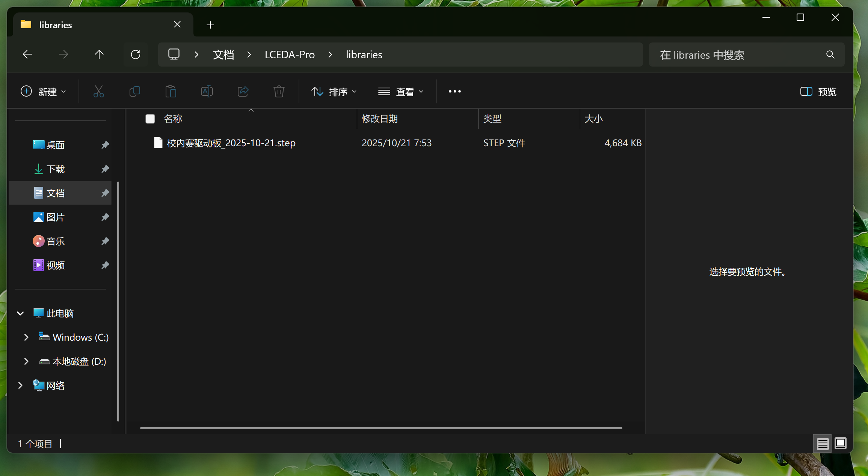868x476 pixels.
Task: Expand the Windows (C:) drive node
Action: pos(26,337)
